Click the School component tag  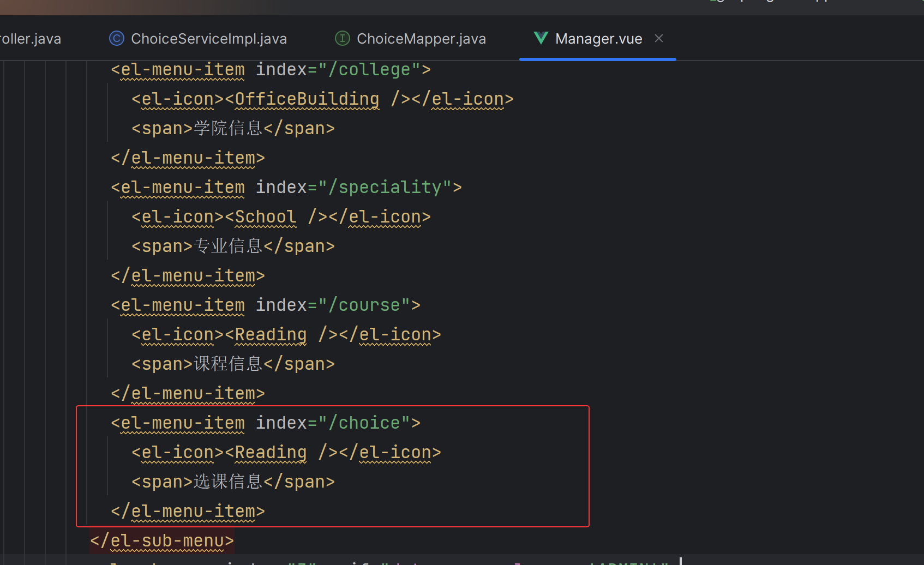(x=266, y=217)
